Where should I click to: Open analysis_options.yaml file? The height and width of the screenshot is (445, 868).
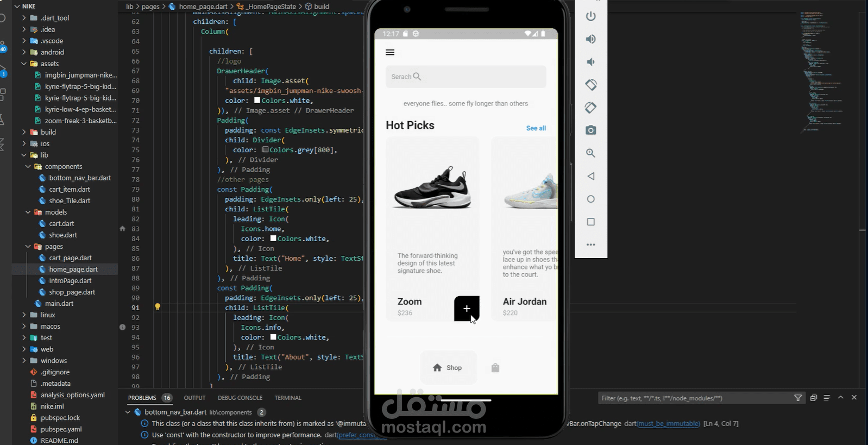click(x=72, y=394)
